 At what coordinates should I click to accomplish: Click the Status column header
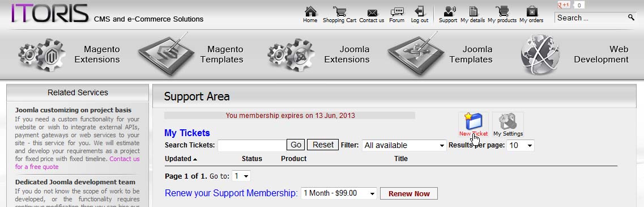pos(252,159)
